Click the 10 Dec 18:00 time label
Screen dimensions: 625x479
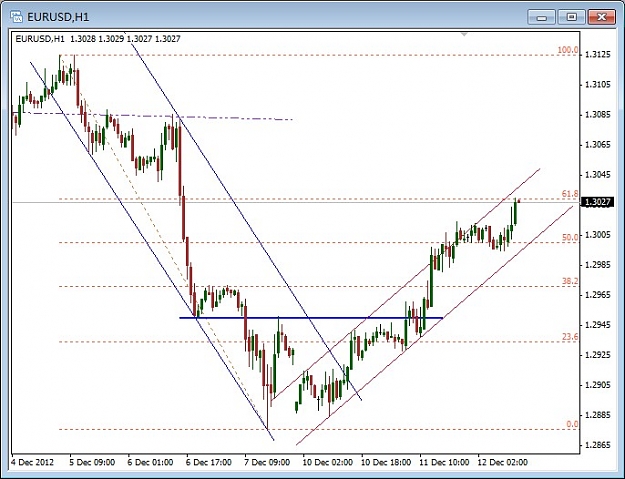click(x=386, y=462)
